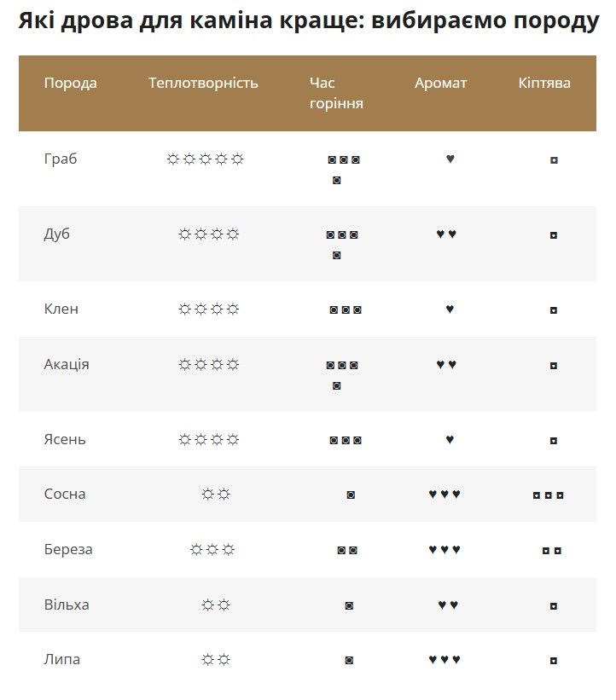Click the two sun icons in Липа row
Screen dimensions: 616x700
point(216,660)
